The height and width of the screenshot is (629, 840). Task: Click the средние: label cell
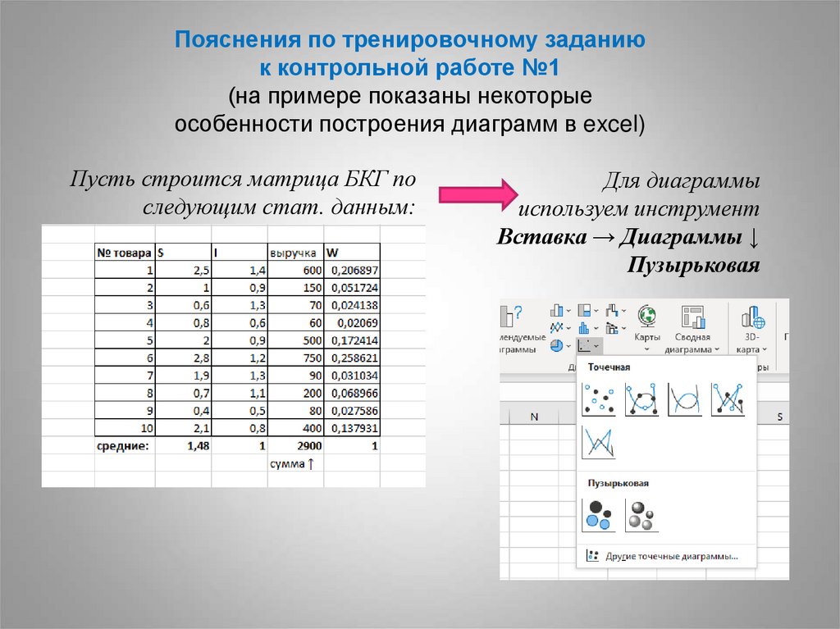pyautogui.click(x=125, y=446)
